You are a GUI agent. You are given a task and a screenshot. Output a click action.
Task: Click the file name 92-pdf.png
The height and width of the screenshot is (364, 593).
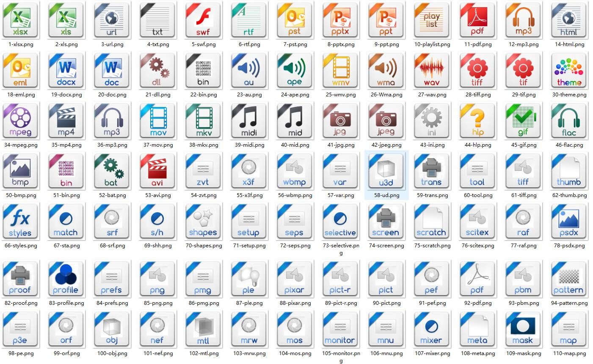coord(478,303)
